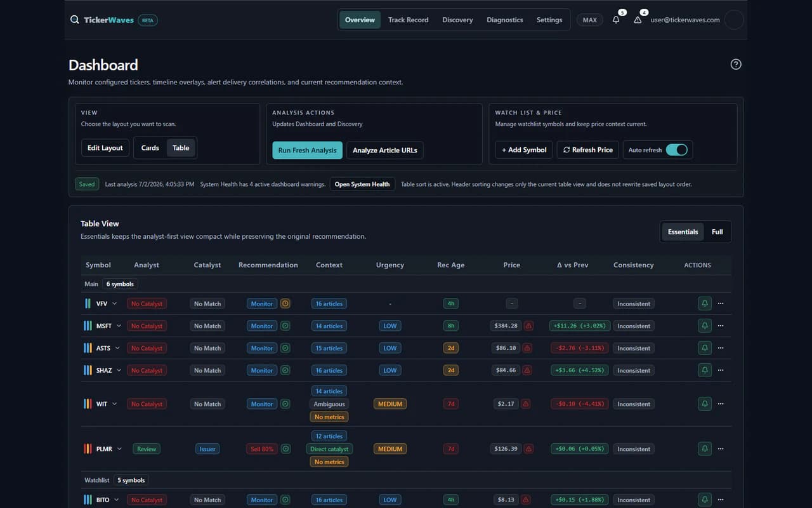
Task: Open the three-dot actions menu for MSFT
Action: point(721,326)
